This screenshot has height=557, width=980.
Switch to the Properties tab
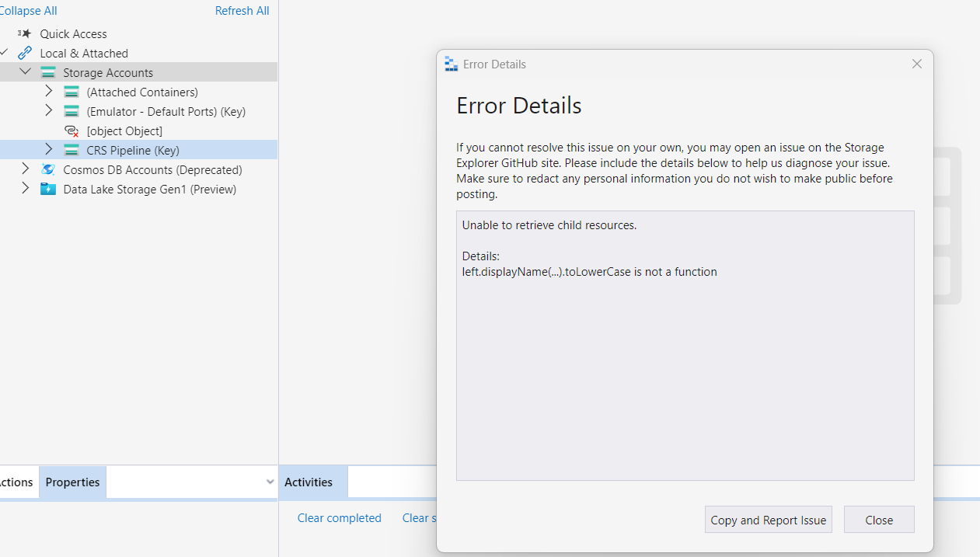(71, 482)
